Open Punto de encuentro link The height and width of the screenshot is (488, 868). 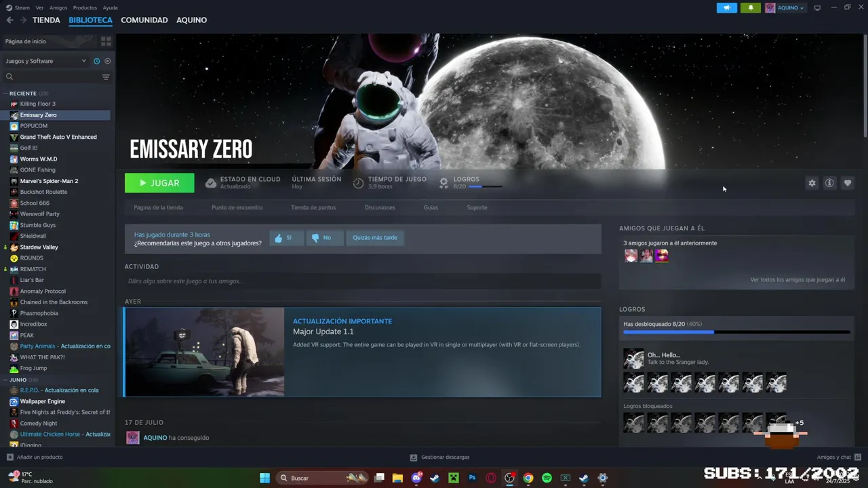[237, 207]
